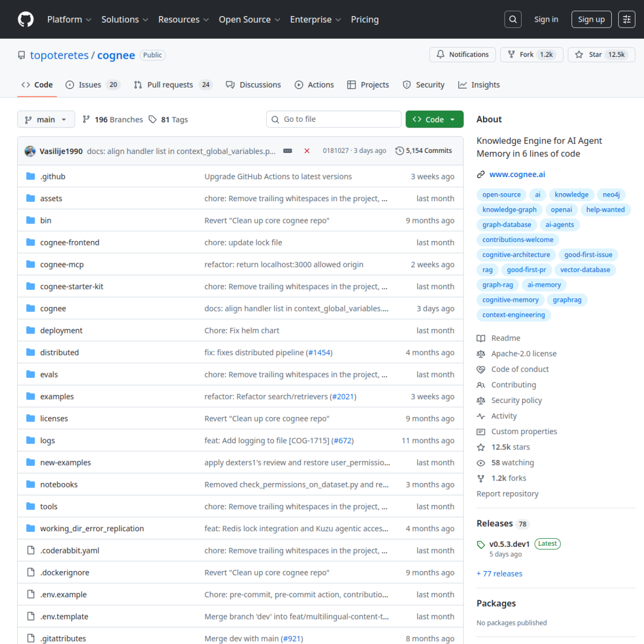644x644 pixels.
Task: Open the command palette icon near Sign up
Action: click(x=626, y=19)
